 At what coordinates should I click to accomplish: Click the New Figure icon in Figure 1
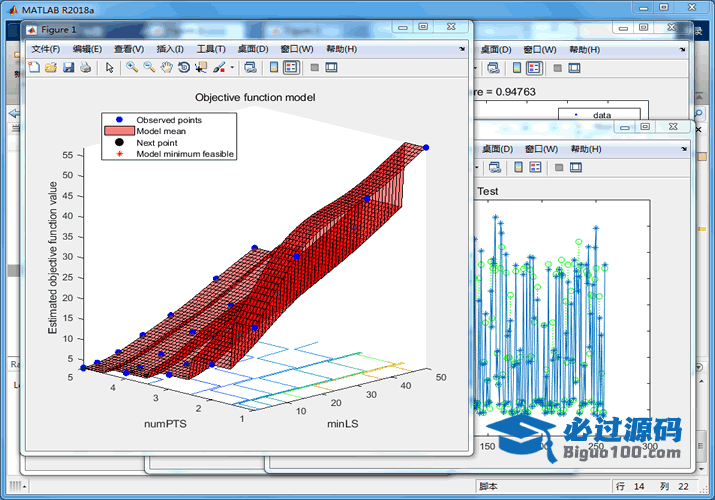tap(34, 67)
